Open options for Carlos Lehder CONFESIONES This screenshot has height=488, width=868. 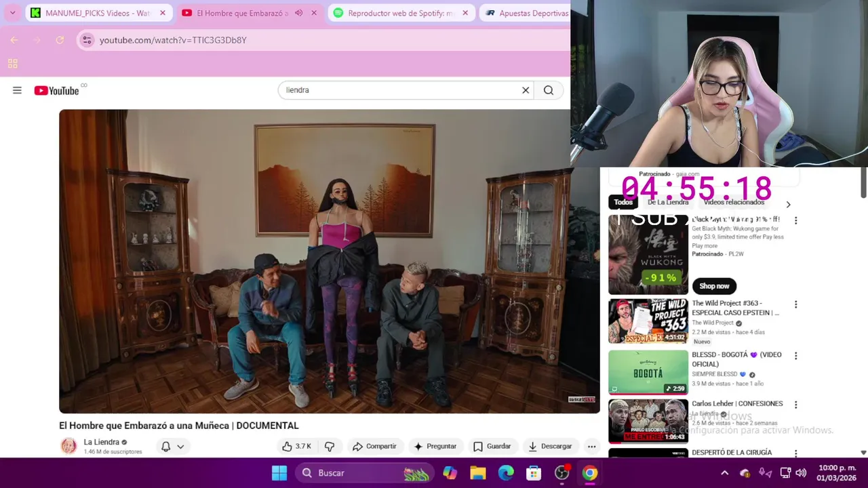796,405
